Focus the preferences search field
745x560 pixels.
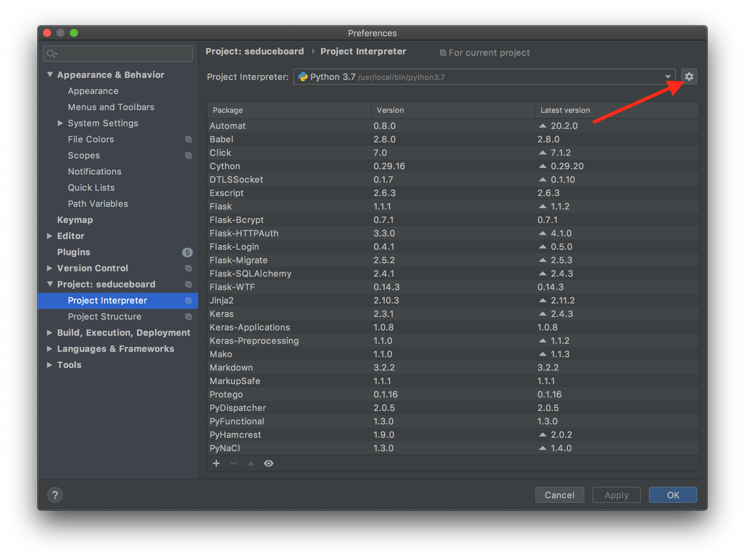click(118, 53)
